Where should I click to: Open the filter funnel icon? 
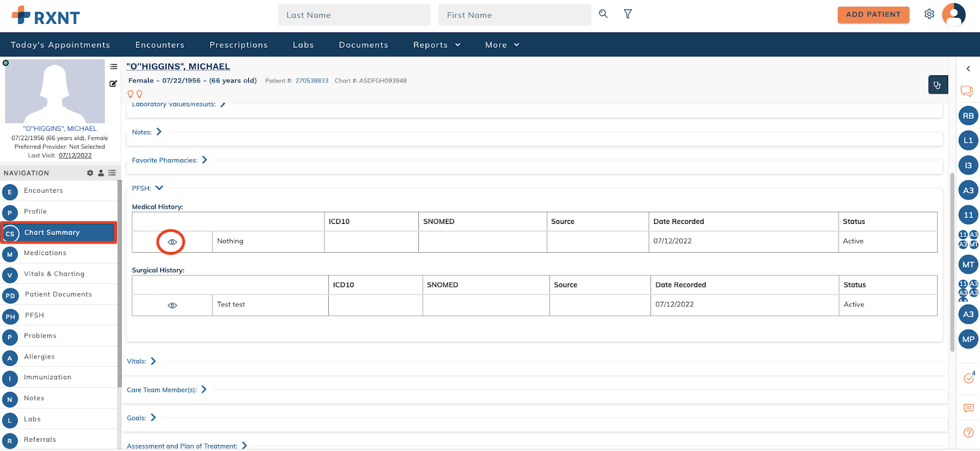coord(628,14)
